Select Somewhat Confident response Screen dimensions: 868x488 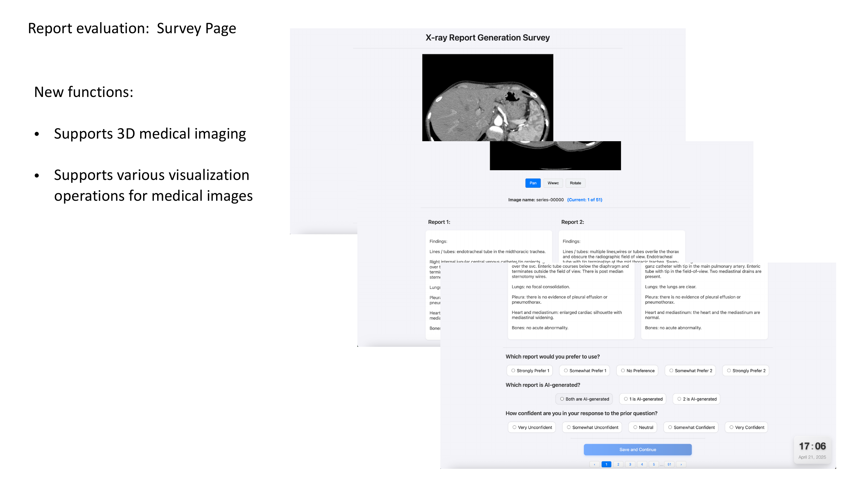click(x=691, y=427)
